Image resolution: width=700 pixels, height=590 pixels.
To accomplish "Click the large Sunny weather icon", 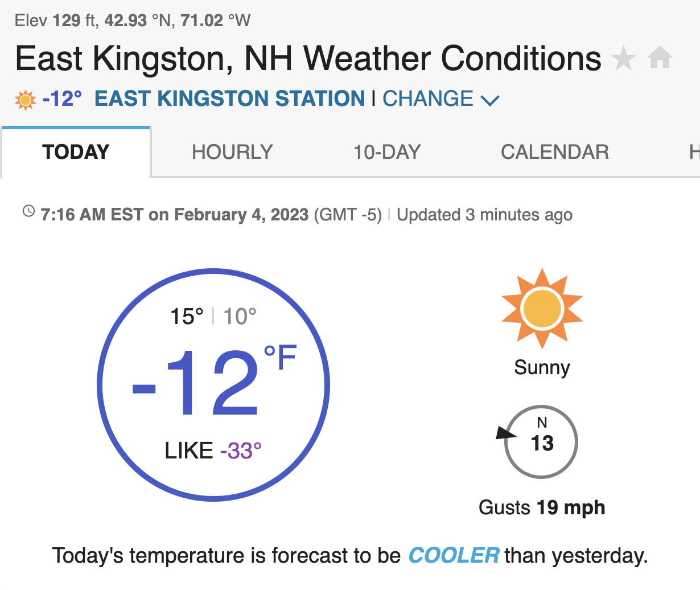I will tap(542, 309).
